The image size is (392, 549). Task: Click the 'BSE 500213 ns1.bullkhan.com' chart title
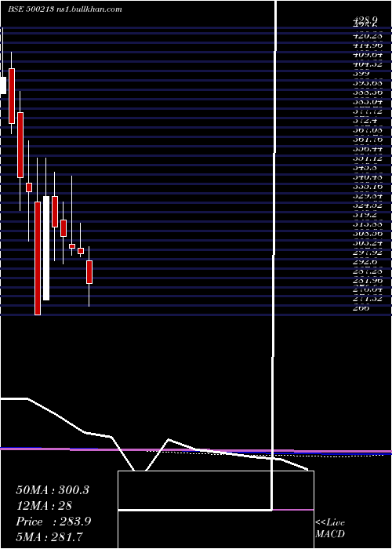tap(65, 9)
